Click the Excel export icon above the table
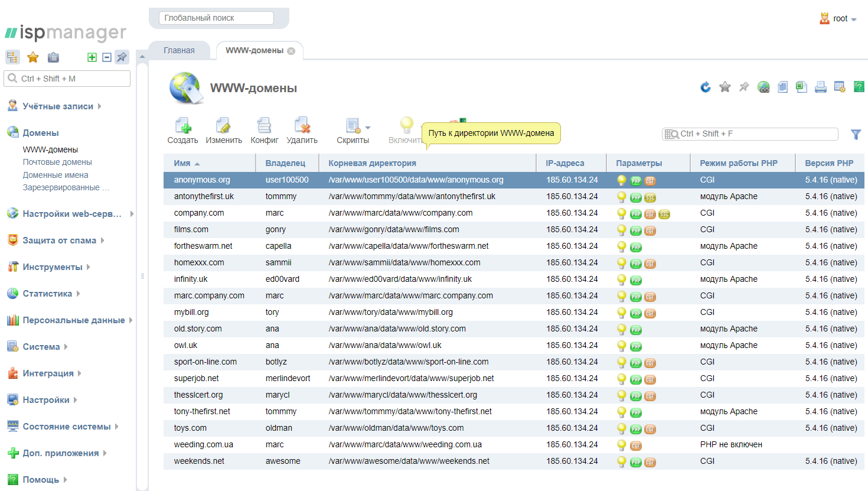The width and height of the screenshot is (868, 491). pos(801,87)
